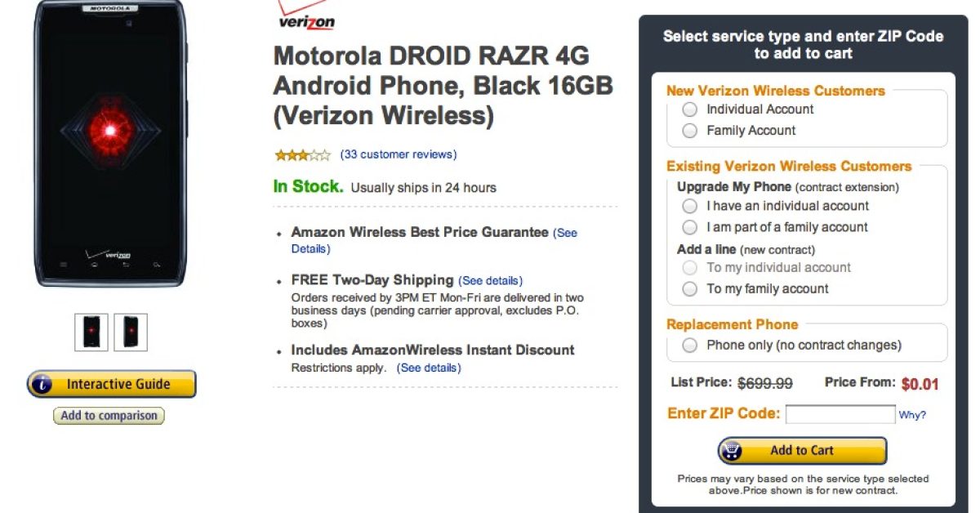Viewport: 980px width, 513px height.
Task: Click the Add to comparison button
Action: pos(109,416)
